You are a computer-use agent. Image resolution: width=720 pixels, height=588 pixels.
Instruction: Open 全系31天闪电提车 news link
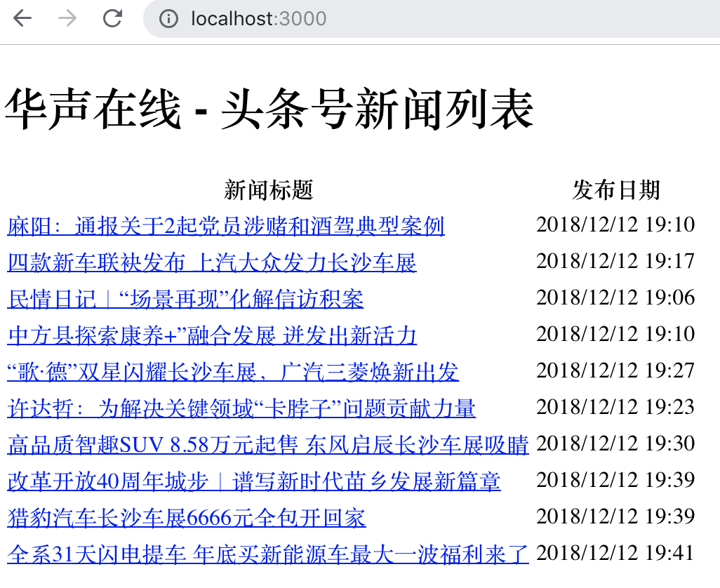point(268,554)
